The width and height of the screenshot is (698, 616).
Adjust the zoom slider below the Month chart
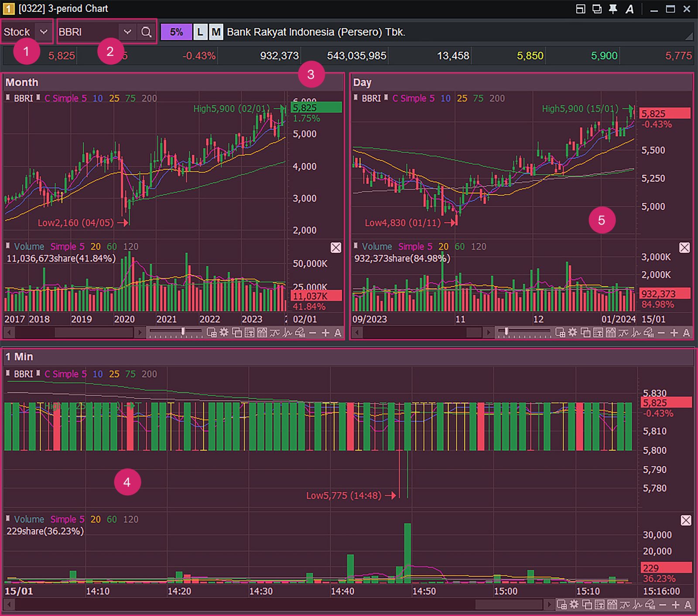click(x=183, y=331)
